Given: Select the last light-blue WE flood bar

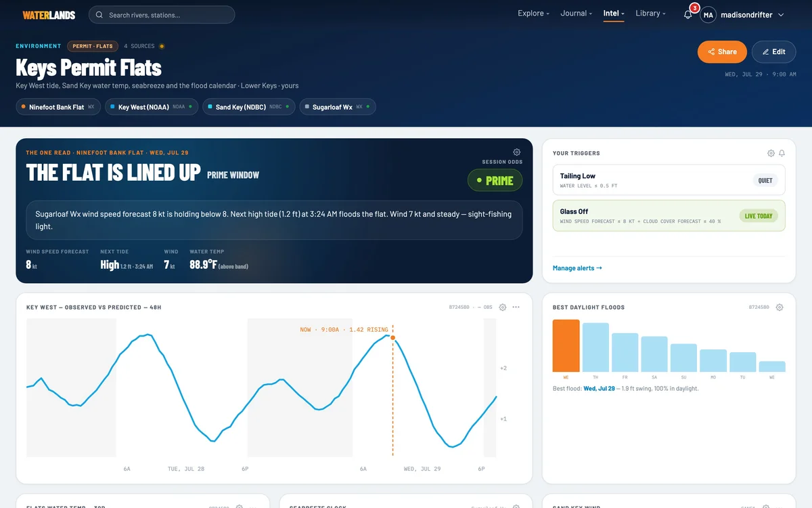Looking at the screenshot, I should [772, 366].
